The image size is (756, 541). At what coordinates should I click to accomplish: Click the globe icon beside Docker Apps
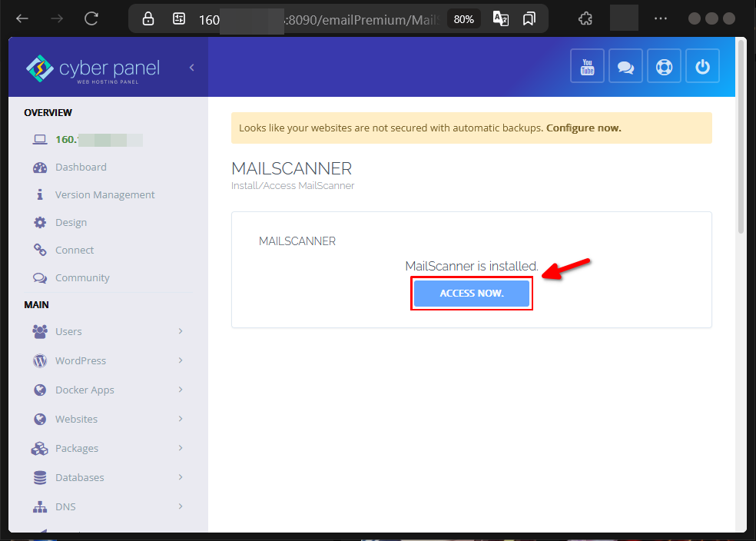tap(40, 390)
